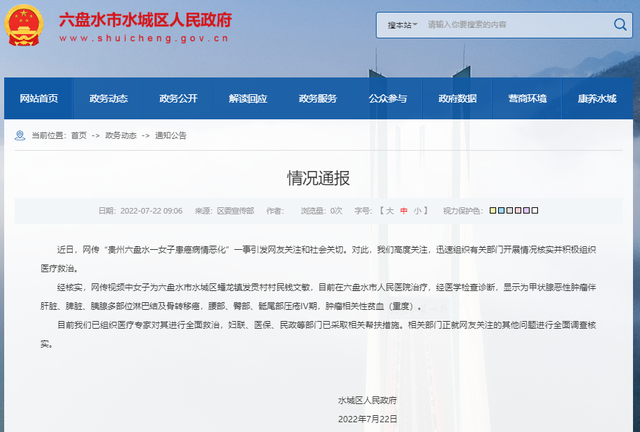Click the source text 区委宣传部
The height and width of the screenshot is (432, 640).
click(x=236, y=211)
